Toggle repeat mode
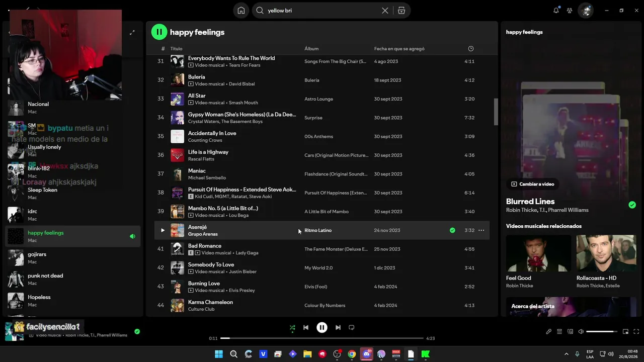 (352, 328)
